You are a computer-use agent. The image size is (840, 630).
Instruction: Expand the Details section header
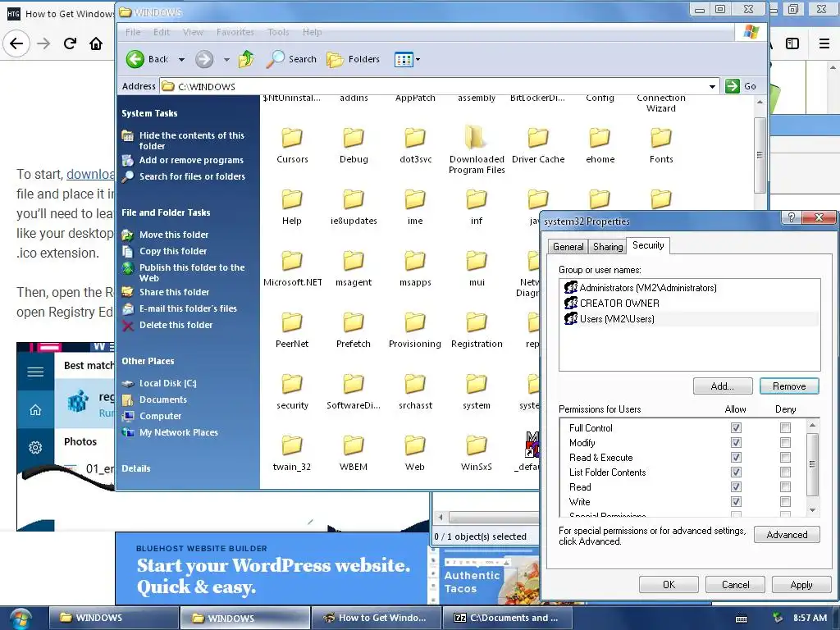136,468
